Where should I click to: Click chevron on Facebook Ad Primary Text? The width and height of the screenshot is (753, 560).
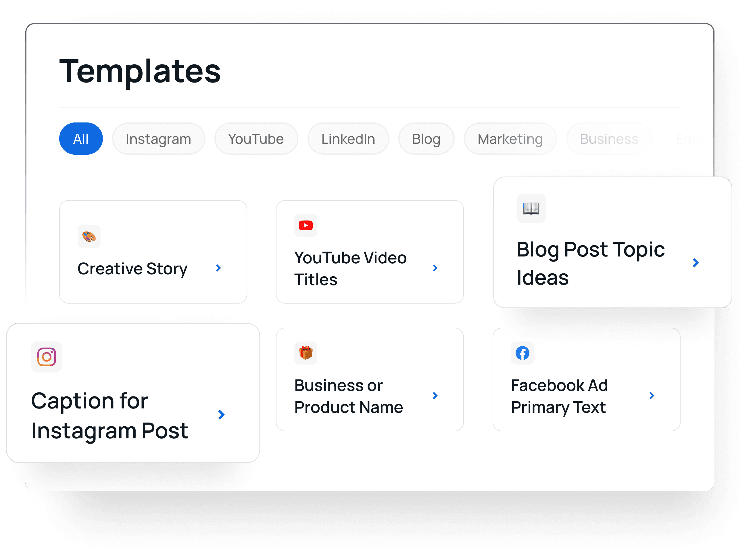coord(652,396)
